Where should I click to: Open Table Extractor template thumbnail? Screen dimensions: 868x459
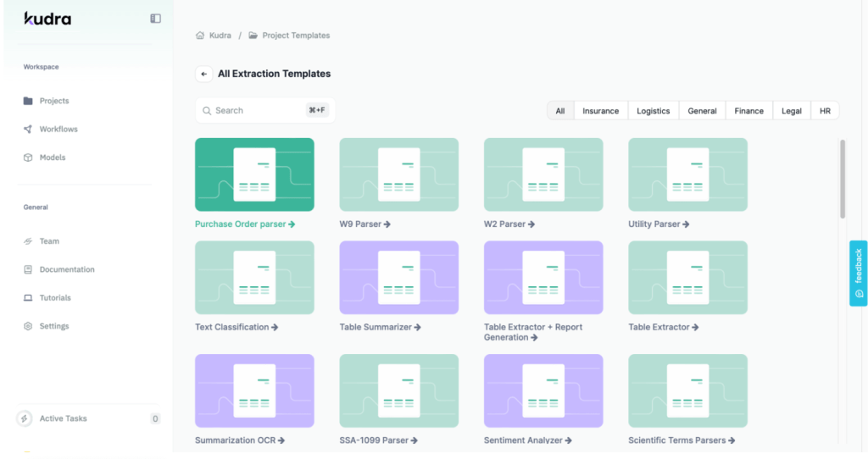click(688, 278)
